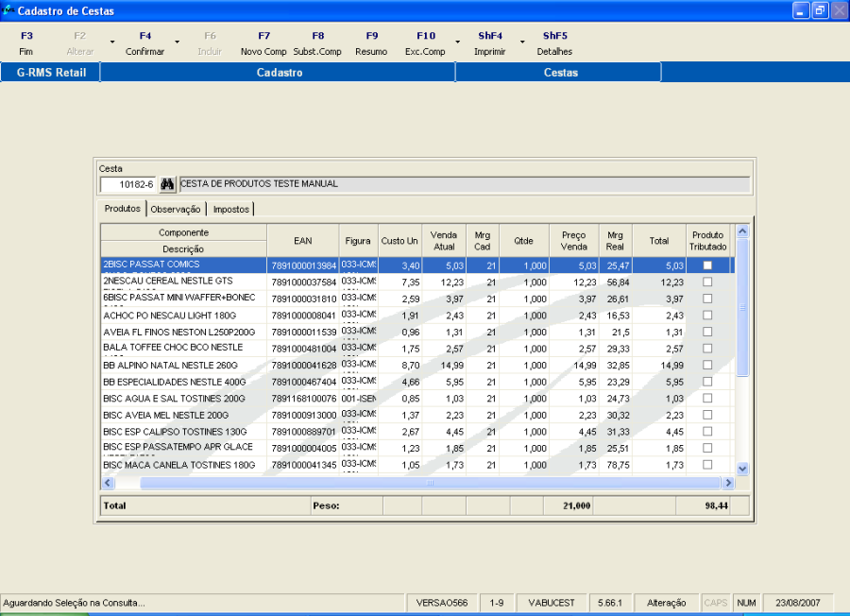850x616 pixels.
Task: Expand the dropdown arrow next to F4 Confirmar
Action: (x=176, y=43)
